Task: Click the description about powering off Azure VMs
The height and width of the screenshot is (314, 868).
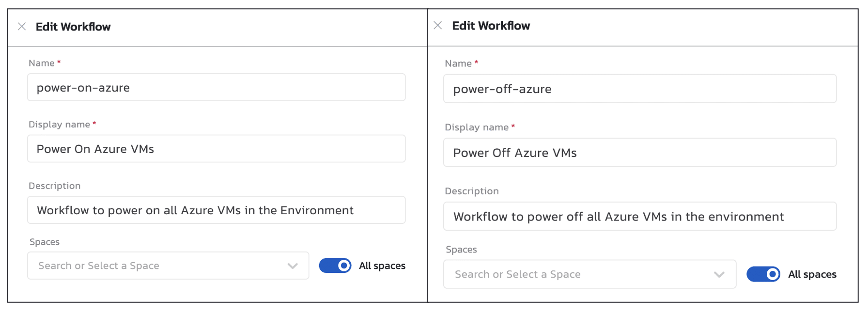Action: click(x=640, y=217)
